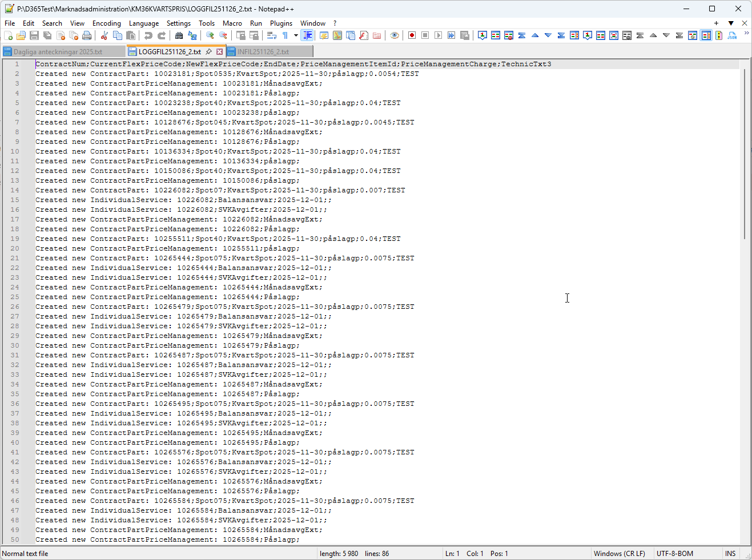752x560 pixels.
Task: Click the Undo arrow icon
Action: pyautogui.click(x=148, y=35)
